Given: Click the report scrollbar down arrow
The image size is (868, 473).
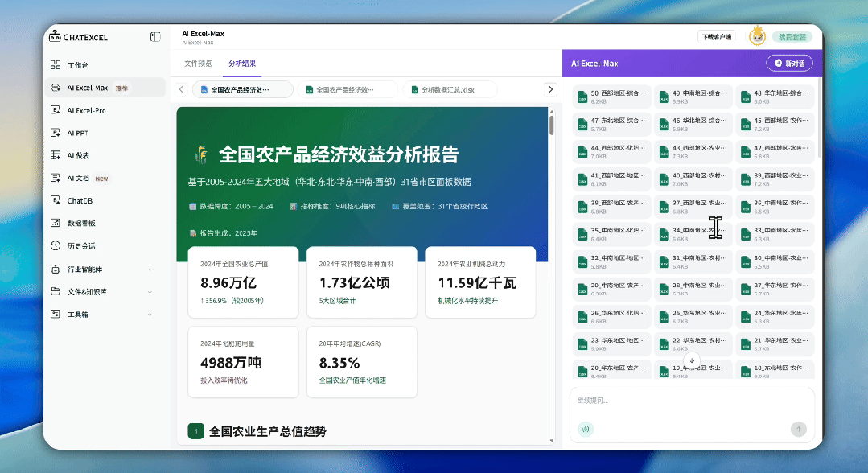Looking at the screenshot, I should (x=551, y=440).
